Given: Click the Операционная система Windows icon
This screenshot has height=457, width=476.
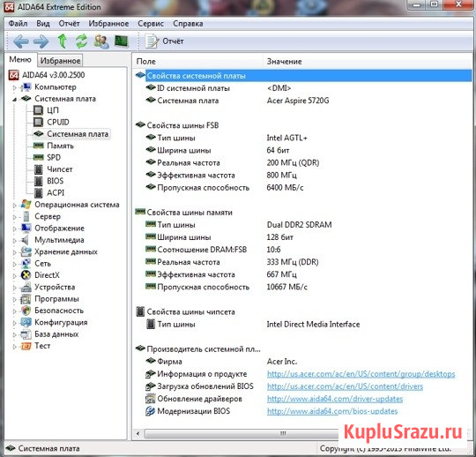Looking at the screenshot, I should click(x=26, y=205).
